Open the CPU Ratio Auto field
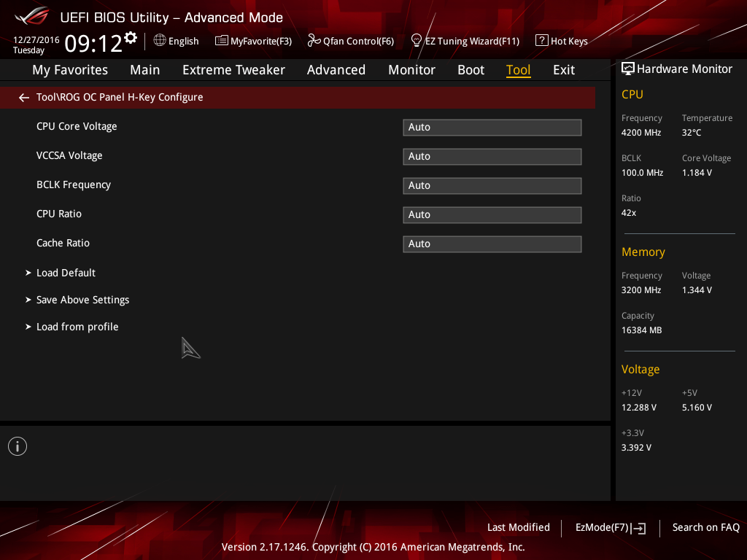The image size is (747, 560). point(492,215)
